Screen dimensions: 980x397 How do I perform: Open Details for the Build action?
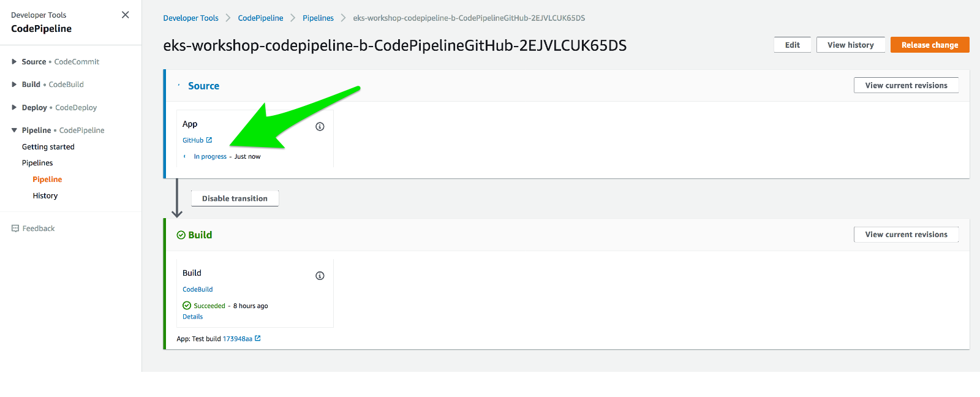[192, 316]
